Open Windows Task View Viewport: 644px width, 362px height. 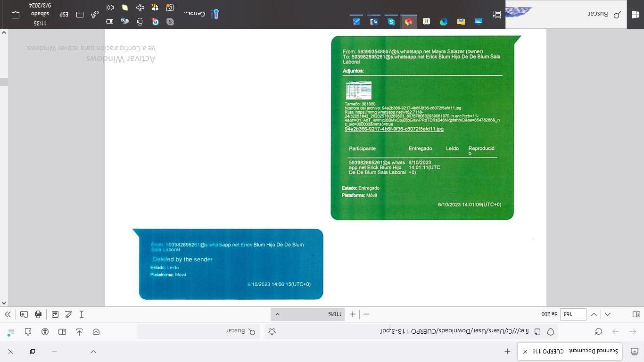point(497,15)
